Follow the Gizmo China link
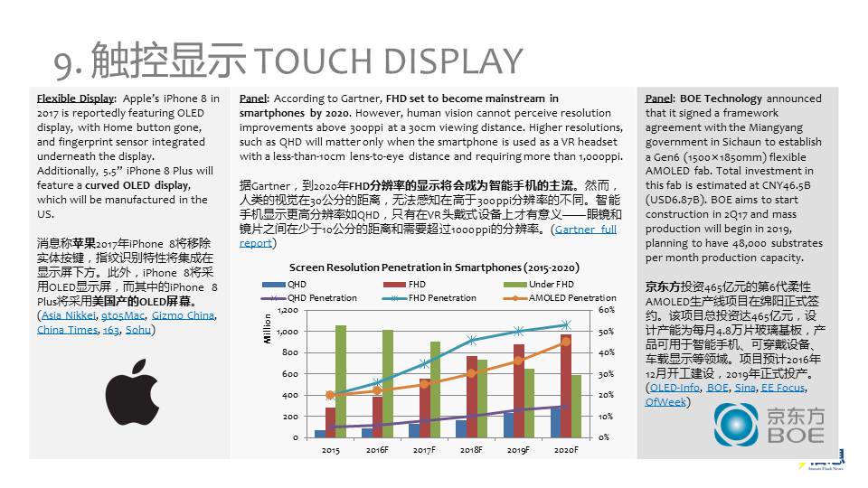The width and height of the screenshot is (868, 488). [x=183, y=315]
